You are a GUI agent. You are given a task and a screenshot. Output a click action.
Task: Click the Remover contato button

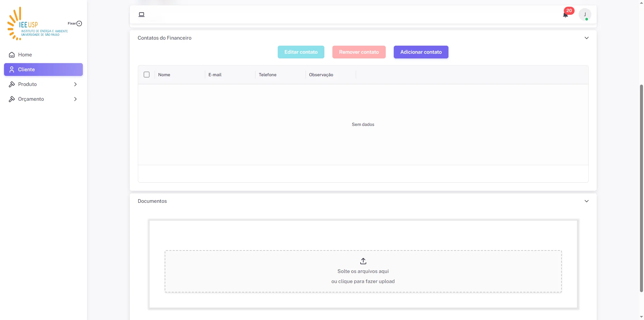pos(359,52)
